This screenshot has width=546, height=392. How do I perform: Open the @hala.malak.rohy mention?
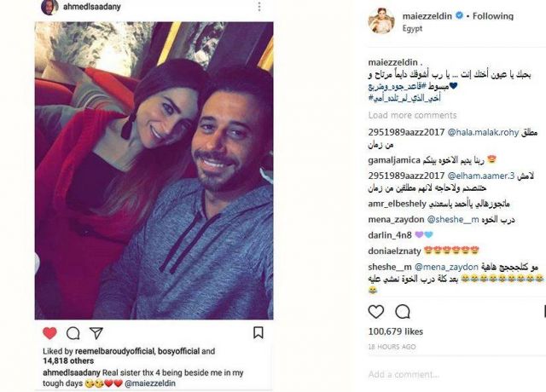tap(483, 133)
